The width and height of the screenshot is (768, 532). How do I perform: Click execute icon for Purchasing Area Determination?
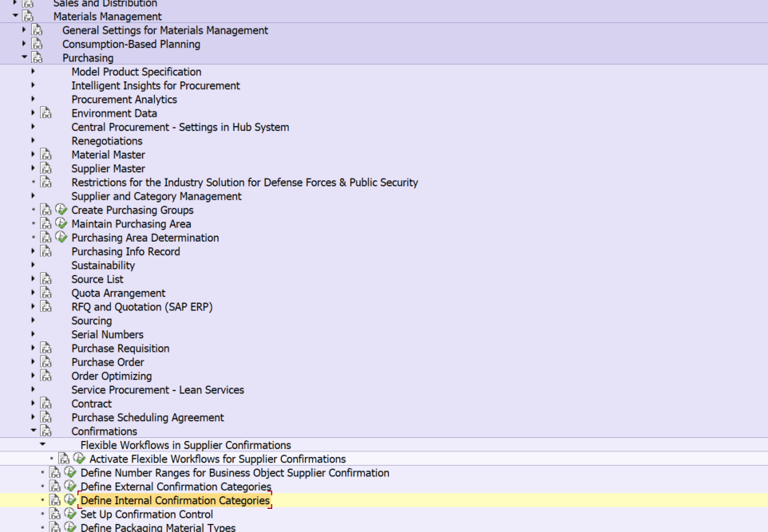coord(61,238)
